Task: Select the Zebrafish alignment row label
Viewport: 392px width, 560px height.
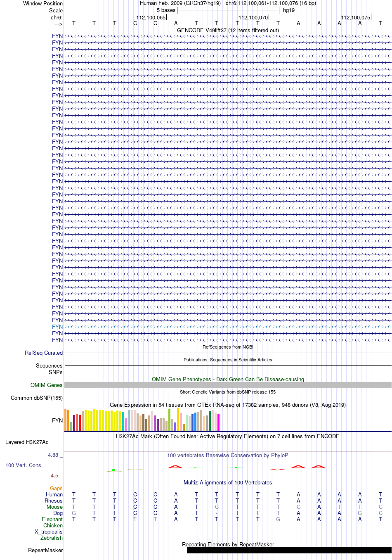Action: 52,538
